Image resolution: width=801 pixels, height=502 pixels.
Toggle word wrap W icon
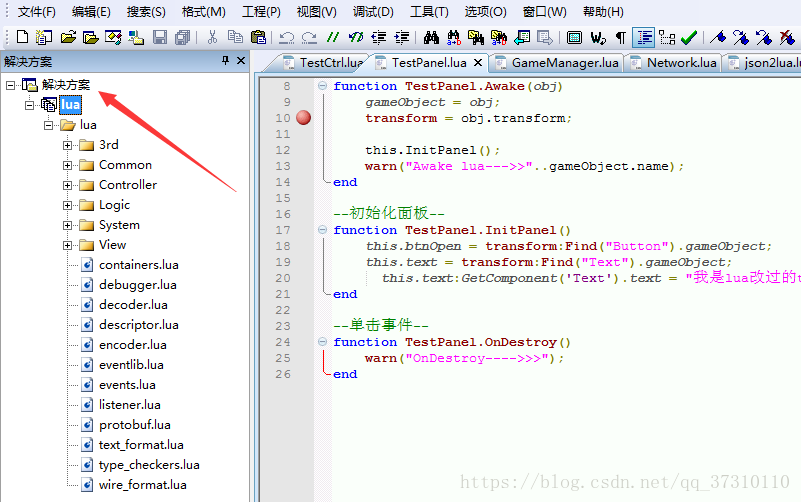coord(598,37)
